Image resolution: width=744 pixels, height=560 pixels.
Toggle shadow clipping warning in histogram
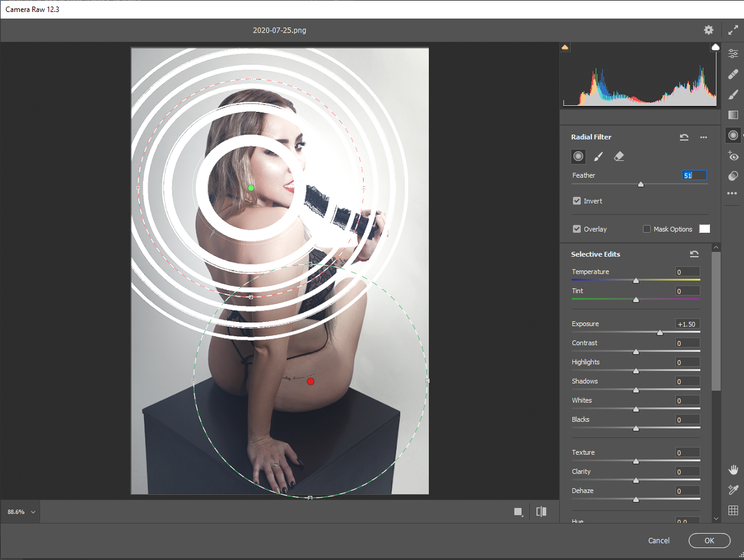[565, 47]
